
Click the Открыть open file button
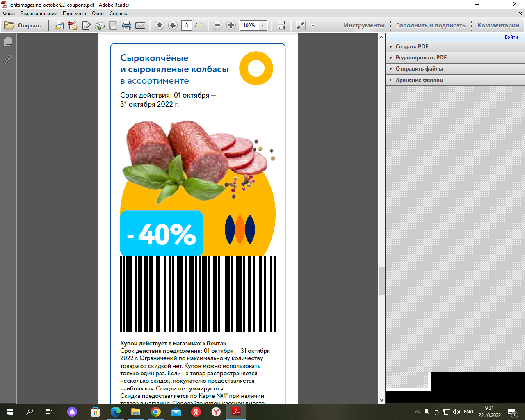23,25
